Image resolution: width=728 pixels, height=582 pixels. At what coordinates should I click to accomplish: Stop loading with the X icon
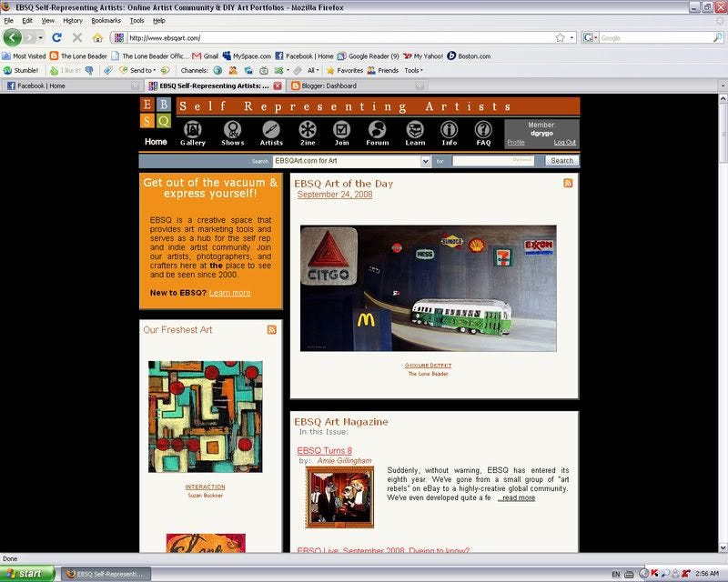point(77,37)
